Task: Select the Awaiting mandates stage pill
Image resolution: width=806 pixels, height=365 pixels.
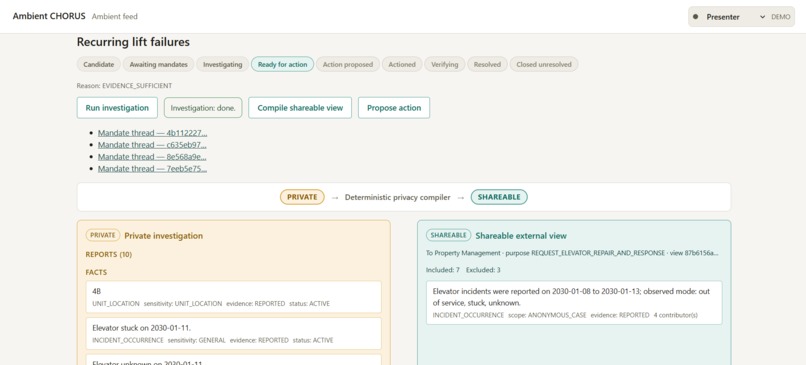Action: [x=158, y=64]
